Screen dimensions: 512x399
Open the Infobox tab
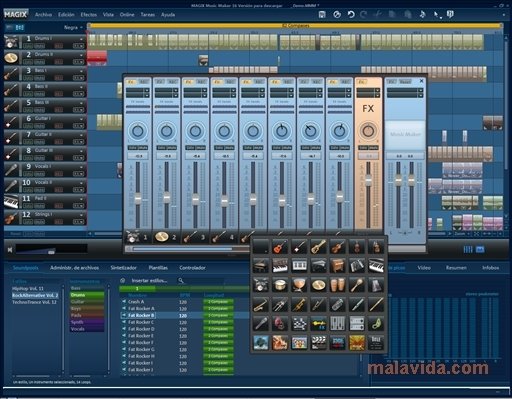coord(490,268)
